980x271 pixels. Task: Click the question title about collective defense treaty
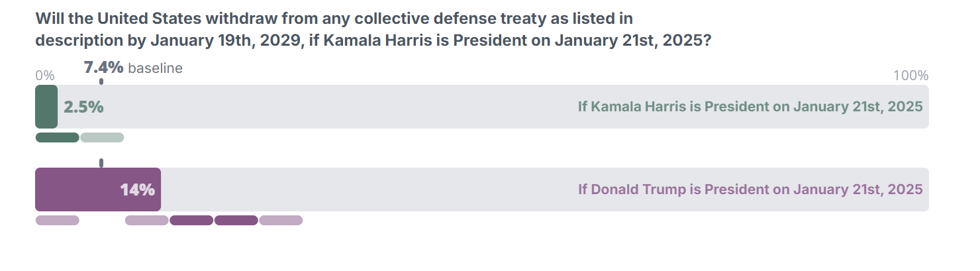point(373,29)
